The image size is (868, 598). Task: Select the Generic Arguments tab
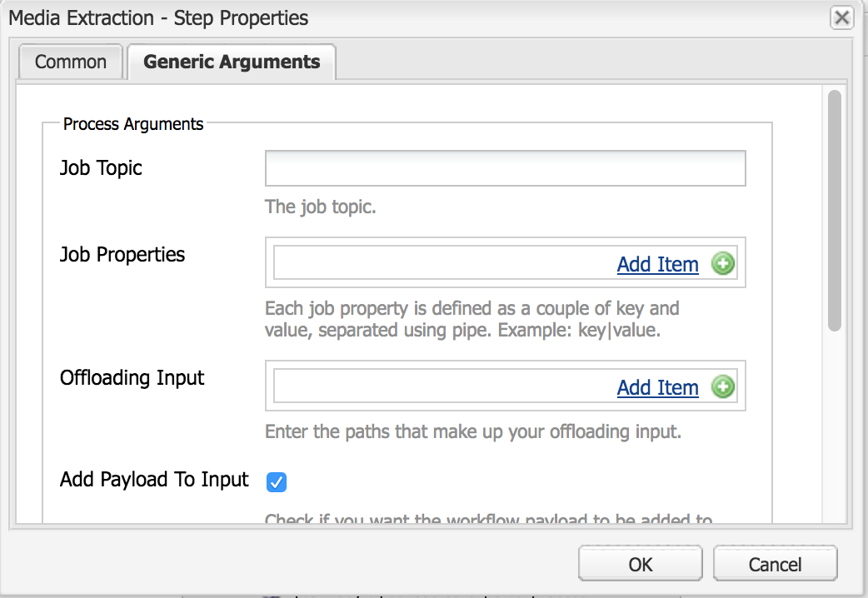tap(232, 62)
